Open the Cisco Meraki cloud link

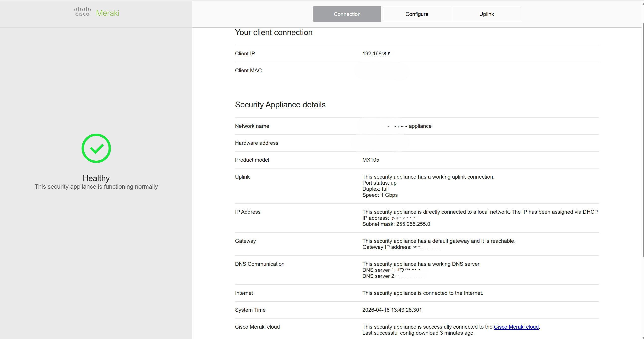pyautogui.click(x=516, y=327)
